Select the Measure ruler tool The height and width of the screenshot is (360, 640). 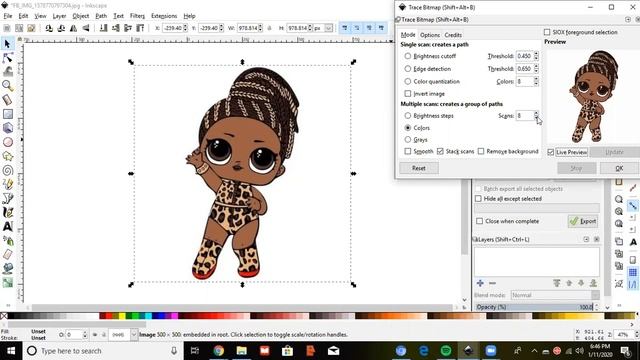[x=7, y=100]
